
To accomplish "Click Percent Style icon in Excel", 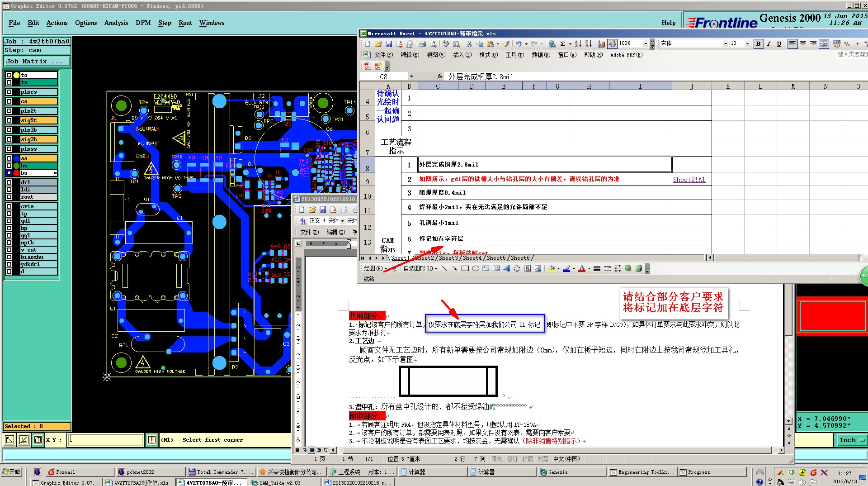I will (x=847, y=44).
